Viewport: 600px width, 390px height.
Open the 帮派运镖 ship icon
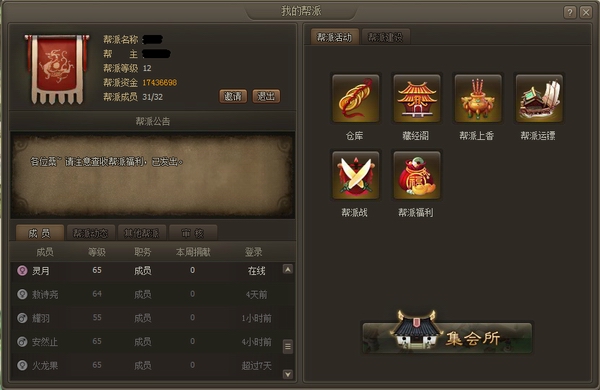(539, 98)
